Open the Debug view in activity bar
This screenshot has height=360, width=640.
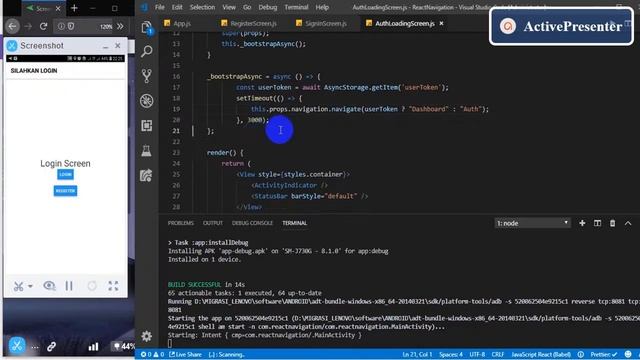tap(147, 100)
